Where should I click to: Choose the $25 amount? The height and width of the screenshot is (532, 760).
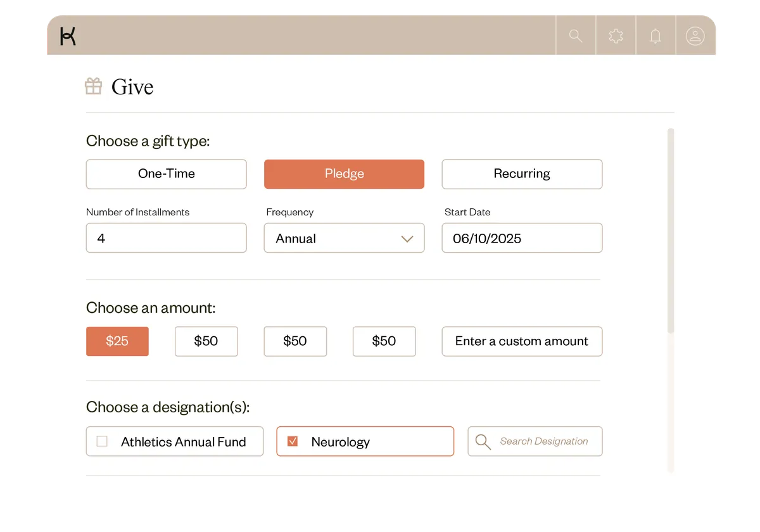(117, 341)
